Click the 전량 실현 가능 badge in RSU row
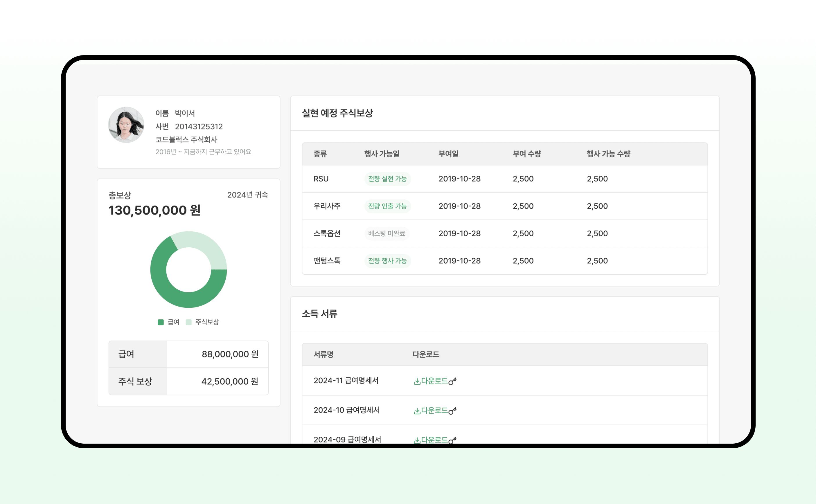This screenshot has height=504, width=816. coord(387,179)
